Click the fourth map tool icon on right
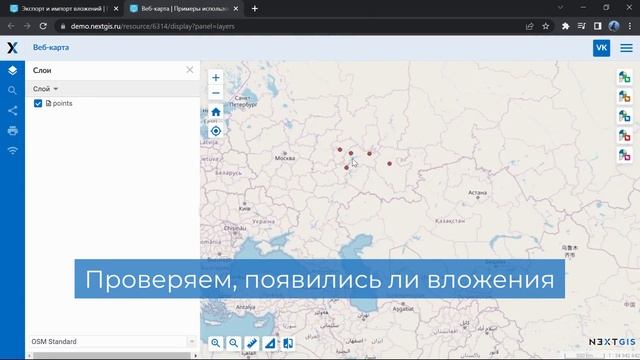This screenshot has height=360, width=640. (x=624, y=136)
